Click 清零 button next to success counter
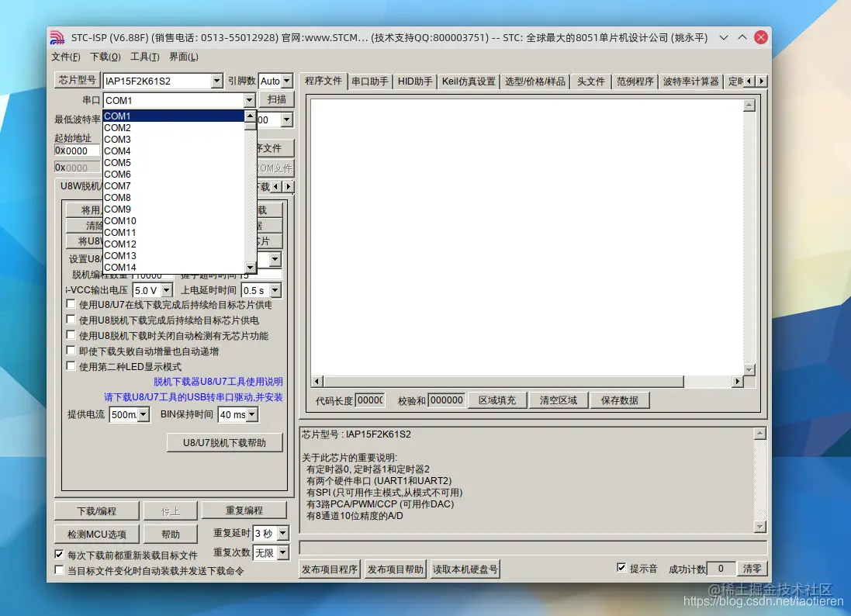Screen dimensions: 851x616 (752, 569)
